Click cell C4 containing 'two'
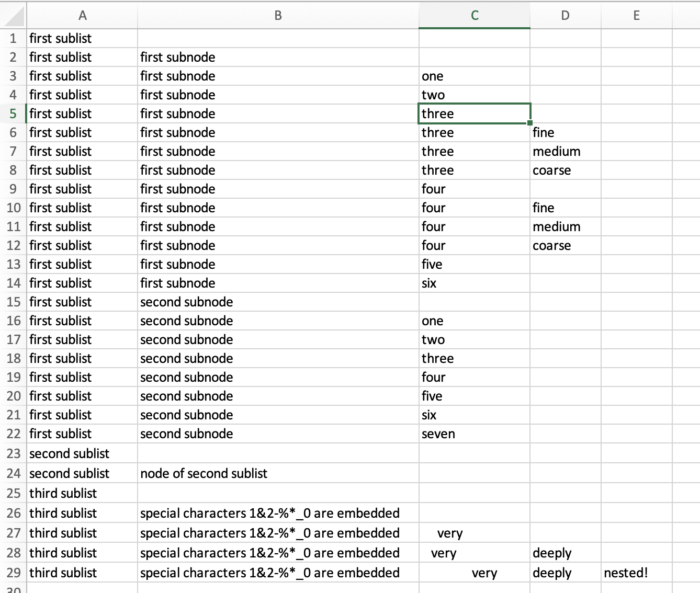 click(x=475, y=95)
